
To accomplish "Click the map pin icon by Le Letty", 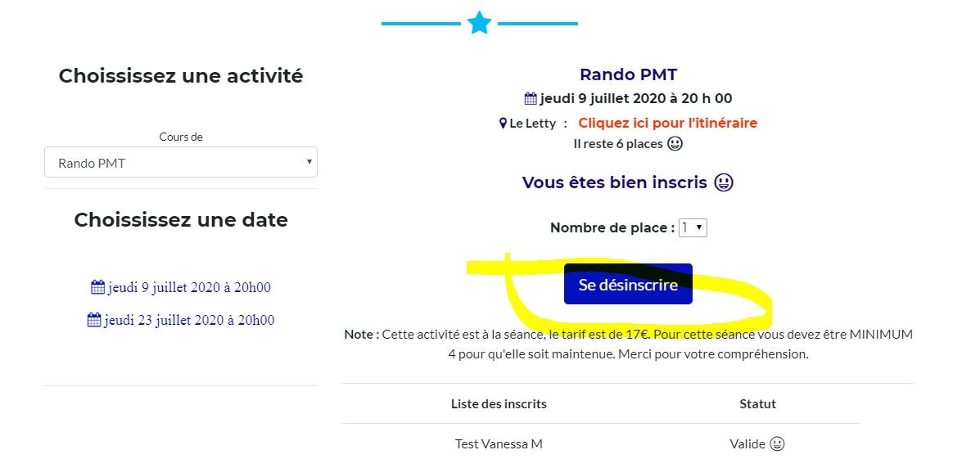I will coord(503,123).
